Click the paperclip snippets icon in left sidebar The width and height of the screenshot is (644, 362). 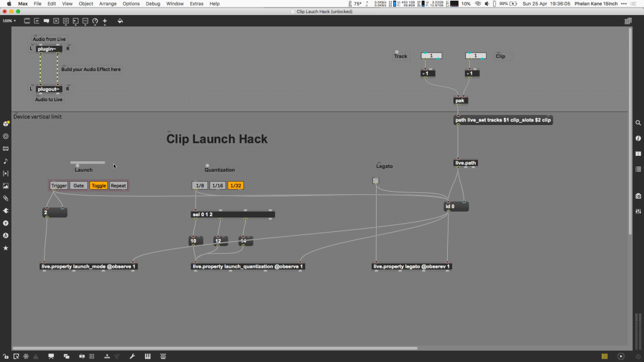coord(6,198)
